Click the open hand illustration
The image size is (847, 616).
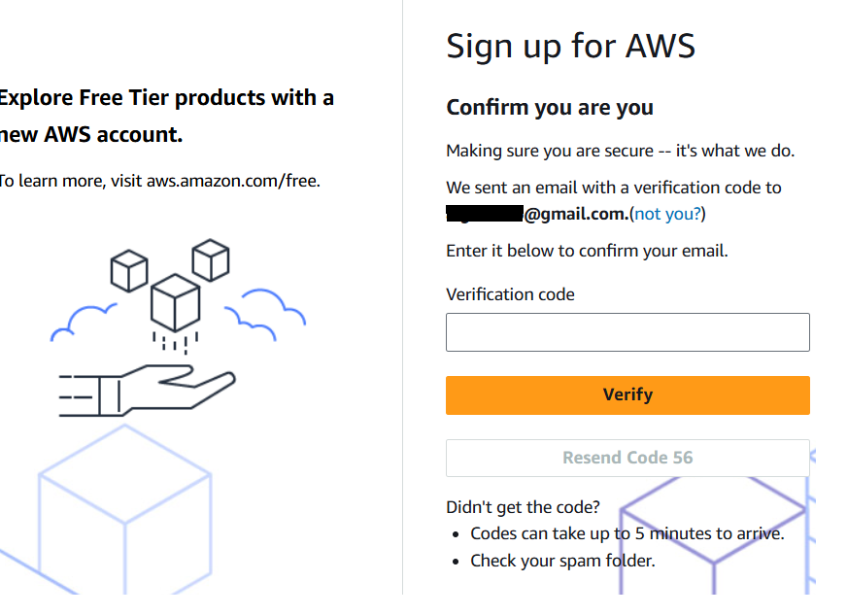click(x=155, y=389)
